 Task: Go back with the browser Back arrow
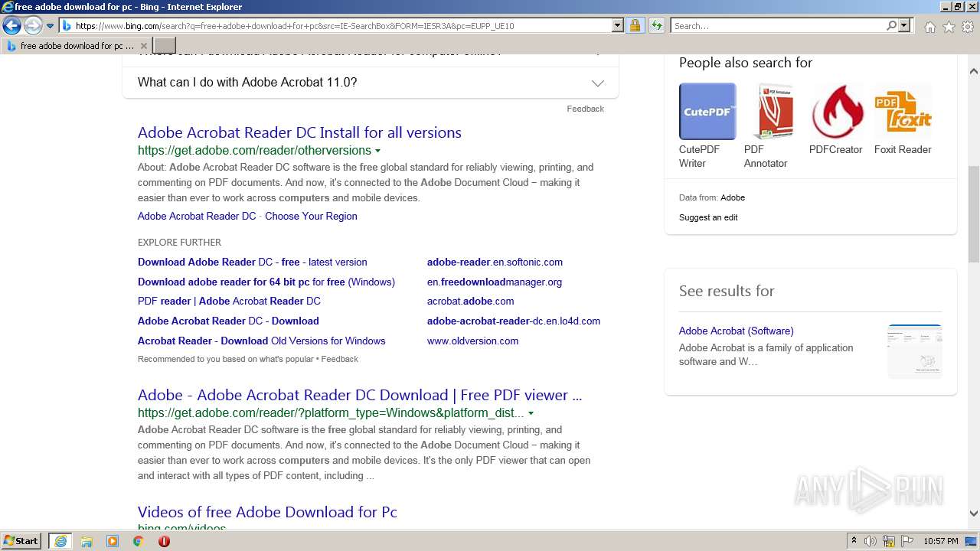coord(11,26)
